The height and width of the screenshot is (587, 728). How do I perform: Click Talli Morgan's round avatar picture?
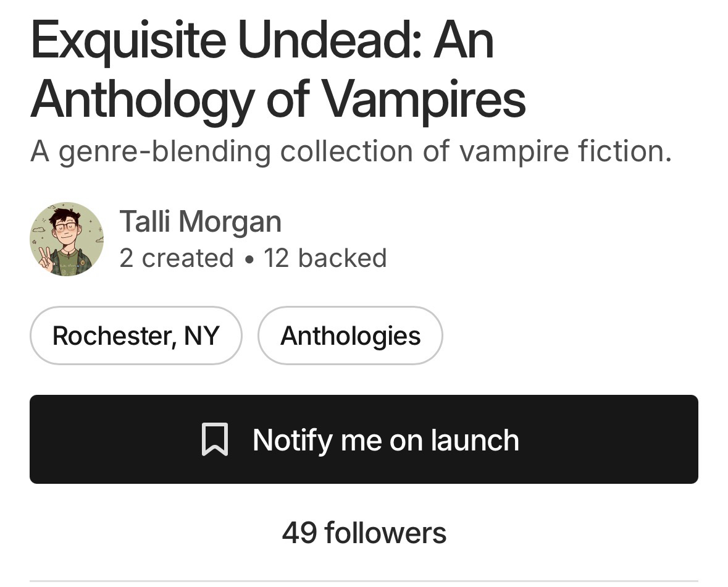[67, 239]
